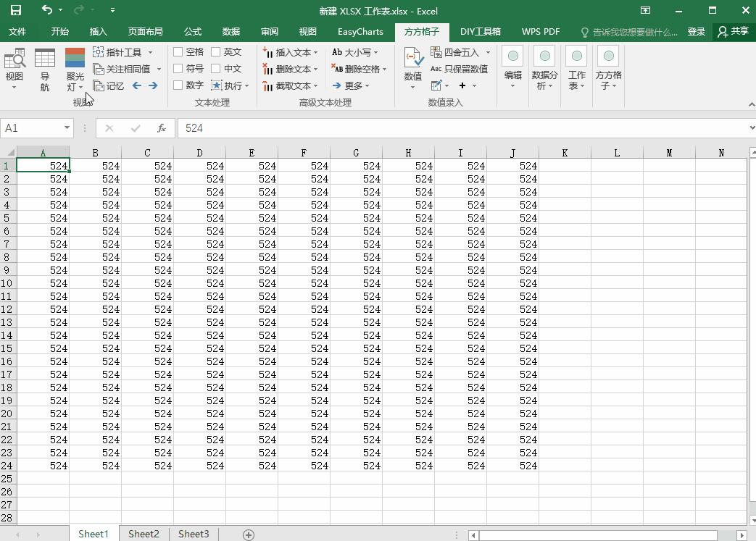Expand the Name Box dropdown arrow

pyautogui.click(x=67, y=128)
